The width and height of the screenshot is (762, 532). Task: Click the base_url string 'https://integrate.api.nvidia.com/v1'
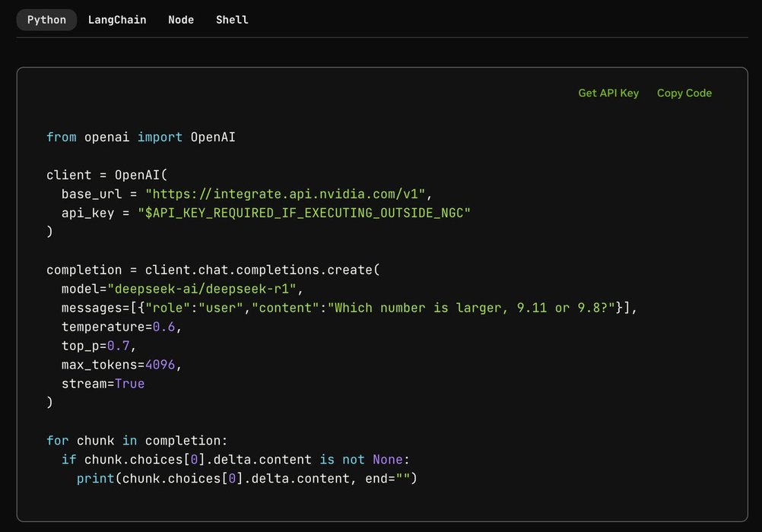click(x=285, y=194)
